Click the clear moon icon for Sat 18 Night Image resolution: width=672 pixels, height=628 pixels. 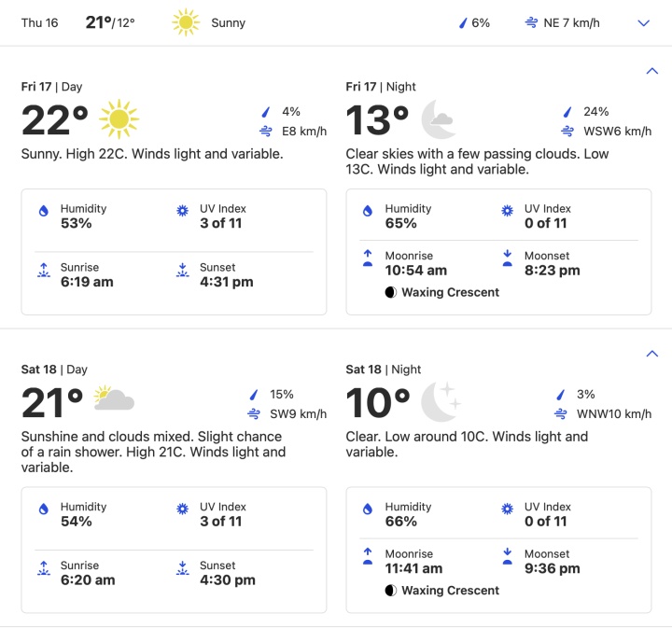(x=441, y=402)
